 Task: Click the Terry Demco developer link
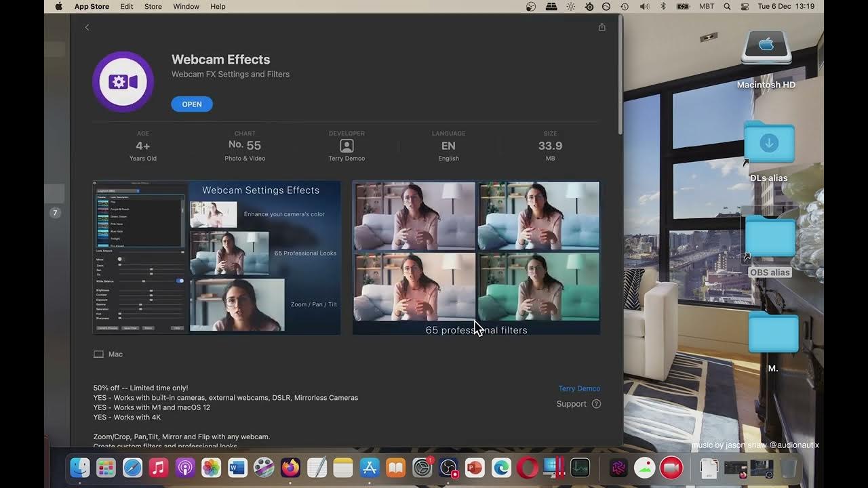(x=579, y=388)
